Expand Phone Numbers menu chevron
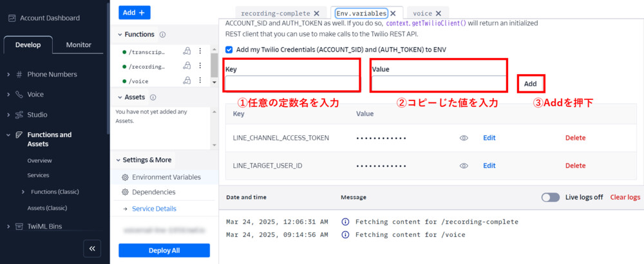Screen dimensions: 644x264 [x=8, y=74]
